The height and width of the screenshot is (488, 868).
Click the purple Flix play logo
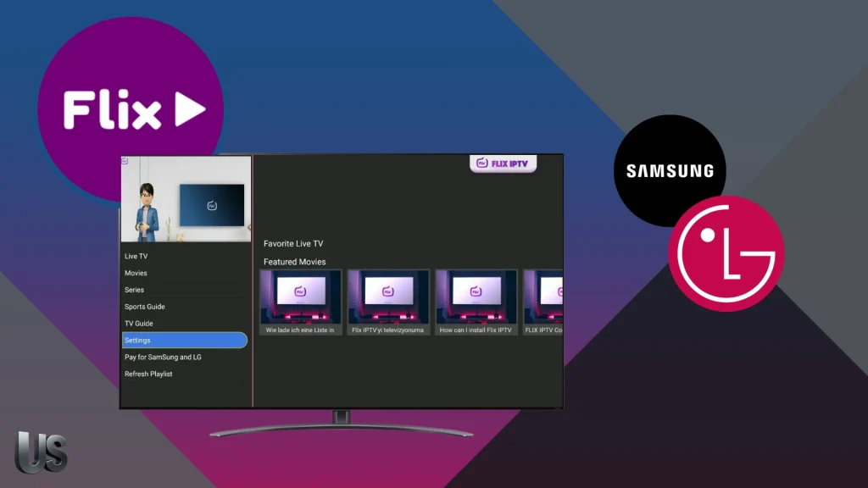(131, 109)
